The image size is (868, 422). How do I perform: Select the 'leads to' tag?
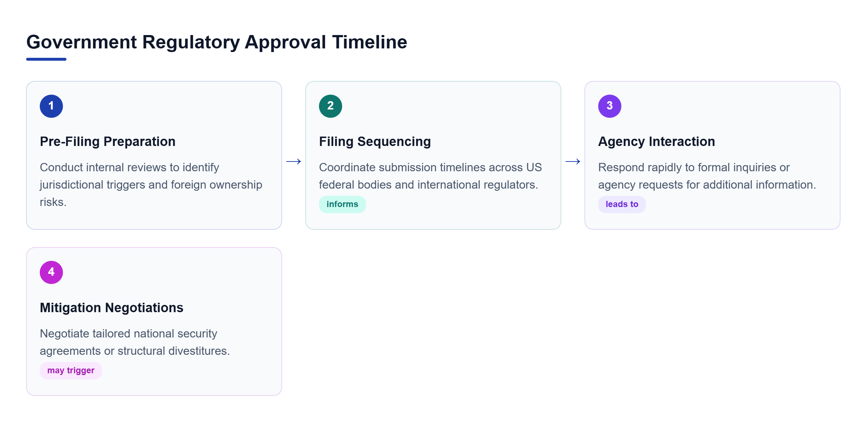622,204
